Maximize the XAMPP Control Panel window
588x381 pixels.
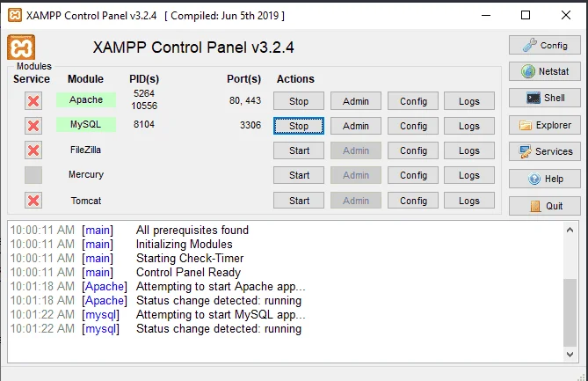(526, 15)
